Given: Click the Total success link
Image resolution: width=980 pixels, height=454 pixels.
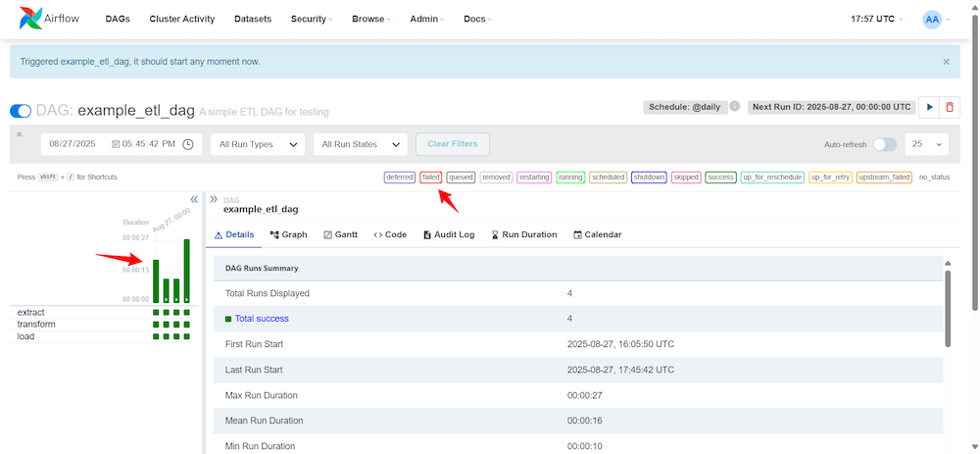Looking at the screenshot, I should pos(262,319).
